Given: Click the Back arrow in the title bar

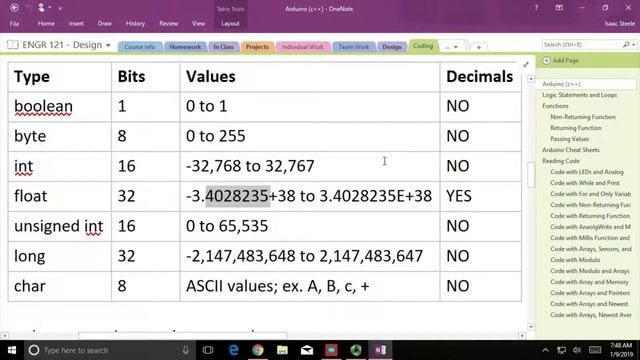Looking at the screenshot, I should (x=14, y=8).
